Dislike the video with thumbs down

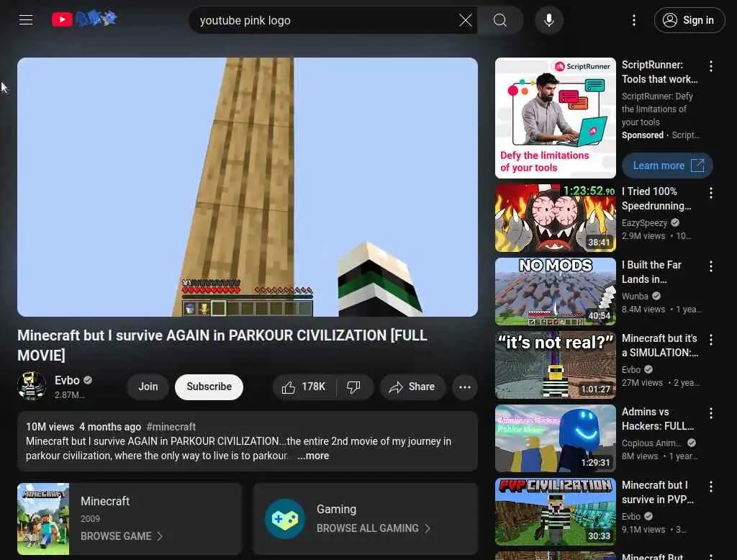353,387
